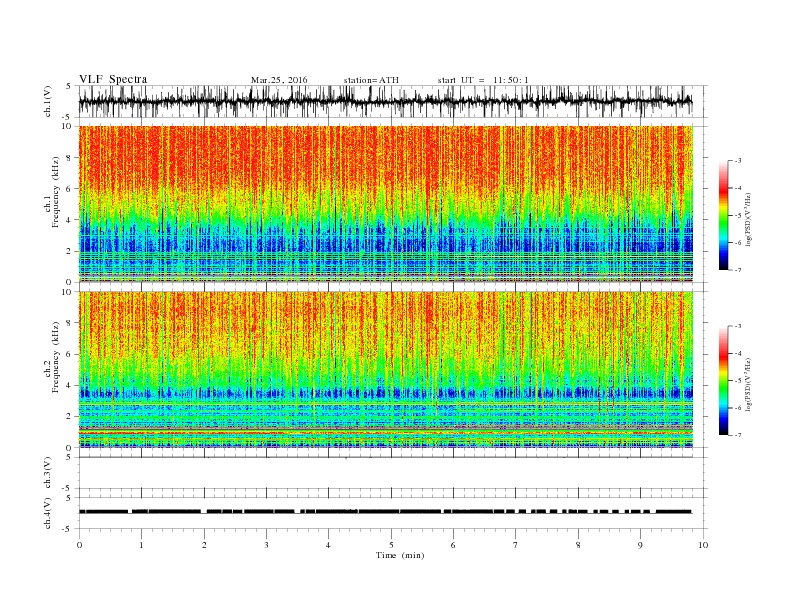Click the "ch.3(V)" axis label
The height and width of the screenshot is (612, 792).
47,473
